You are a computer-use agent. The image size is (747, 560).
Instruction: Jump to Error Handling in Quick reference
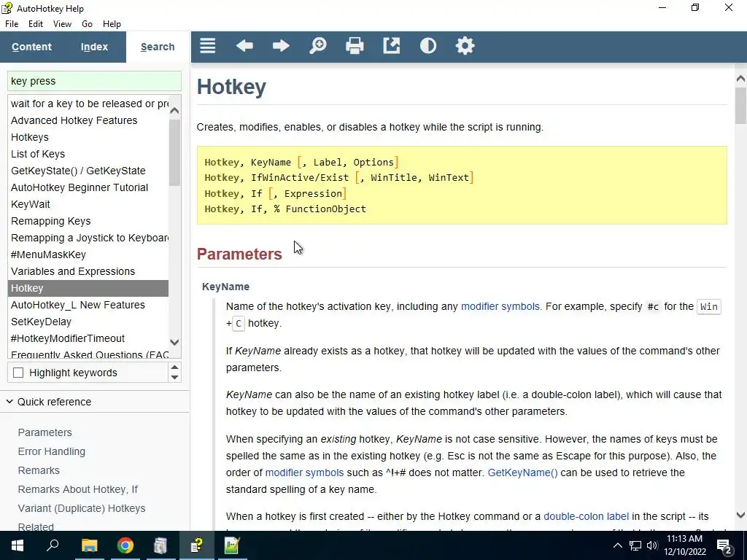coord(52,451)
